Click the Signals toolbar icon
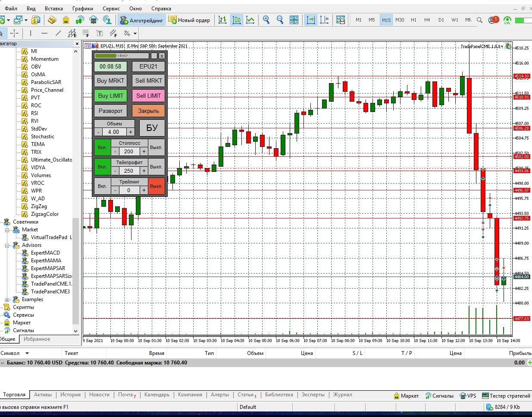Screen dimensions: 532x417 pos(80,20)
